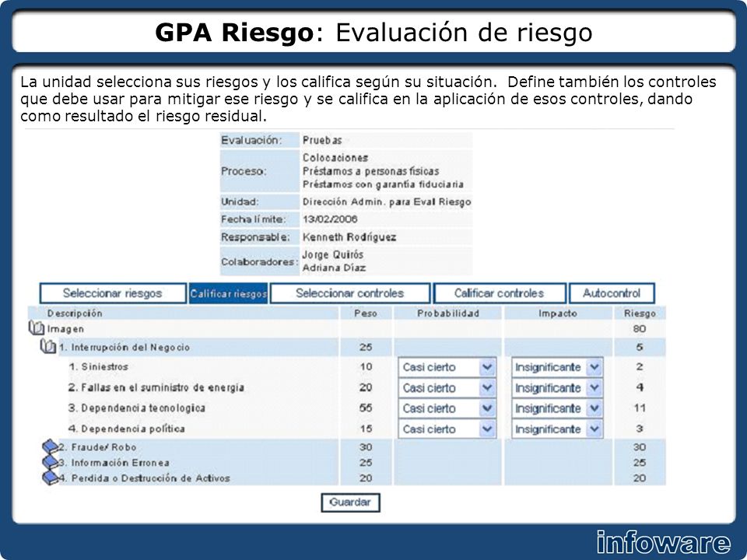The width and height of the screenshot is (747, 560).
Task: Open Impacto dropdown for Dependencia política
Action: point(557,429)
